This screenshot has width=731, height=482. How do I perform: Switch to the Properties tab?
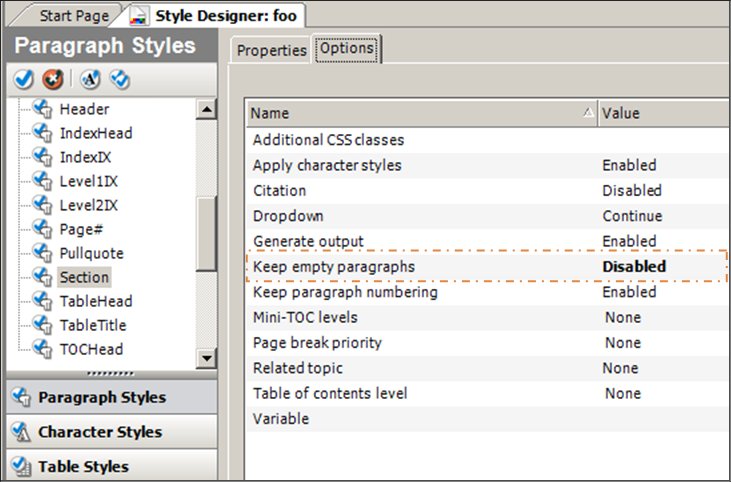tap(271, 50)
